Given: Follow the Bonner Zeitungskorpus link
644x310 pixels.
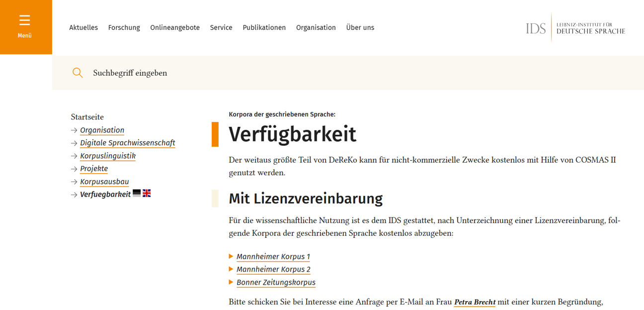Looking at the screenshot, I should pyautogui.click(x=276, y=282).
